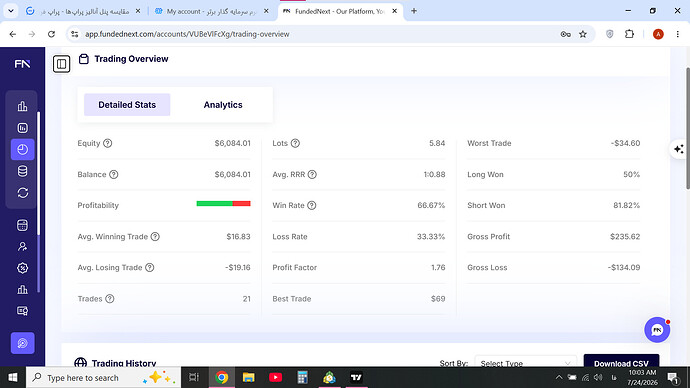The image size is (690, 388).
Task: Open the user profile sidebar icon
Action: click(x=22, y=246)
